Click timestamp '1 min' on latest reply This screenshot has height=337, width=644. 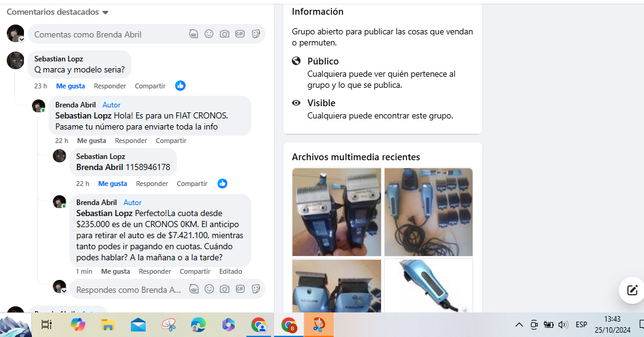pos(84,271)
